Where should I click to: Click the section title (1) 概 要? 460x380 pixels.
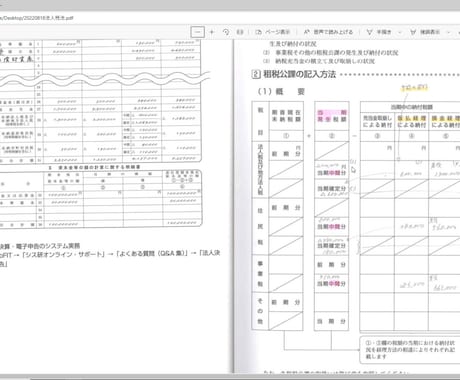(281, 91)
